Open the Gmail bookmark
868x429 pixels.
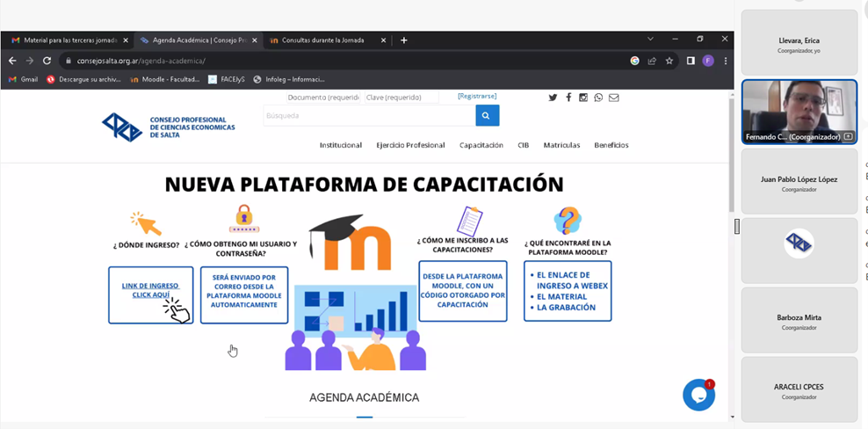(x=23, y=79)
